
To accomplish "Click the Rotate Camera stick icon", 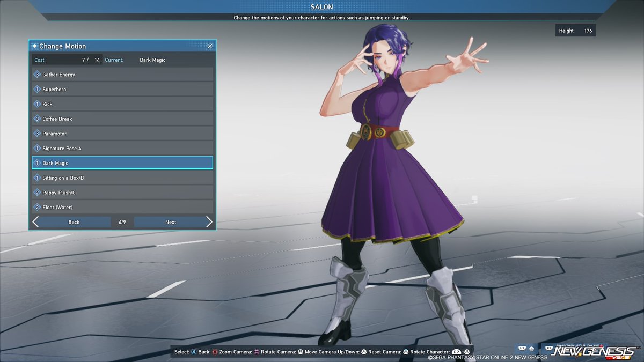I will 301,352.
